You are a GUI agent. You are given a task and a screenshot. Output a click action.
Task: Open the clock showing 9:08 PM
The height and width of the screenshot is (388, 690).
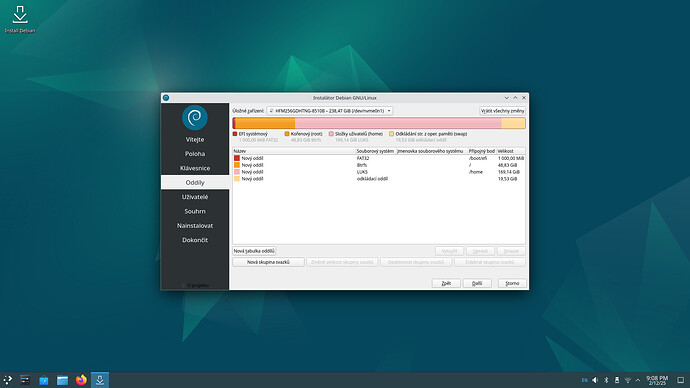click(x=657, y=380)
